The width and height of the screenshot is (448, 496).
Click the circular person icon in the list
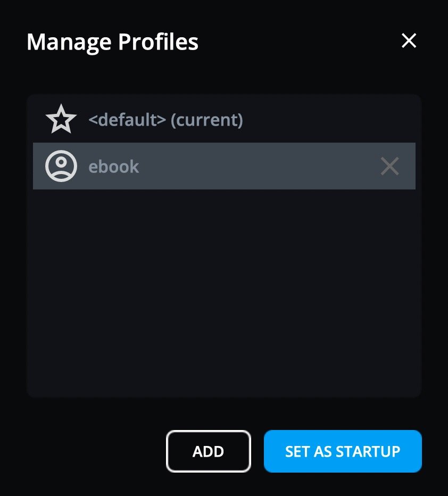point(61,167)
